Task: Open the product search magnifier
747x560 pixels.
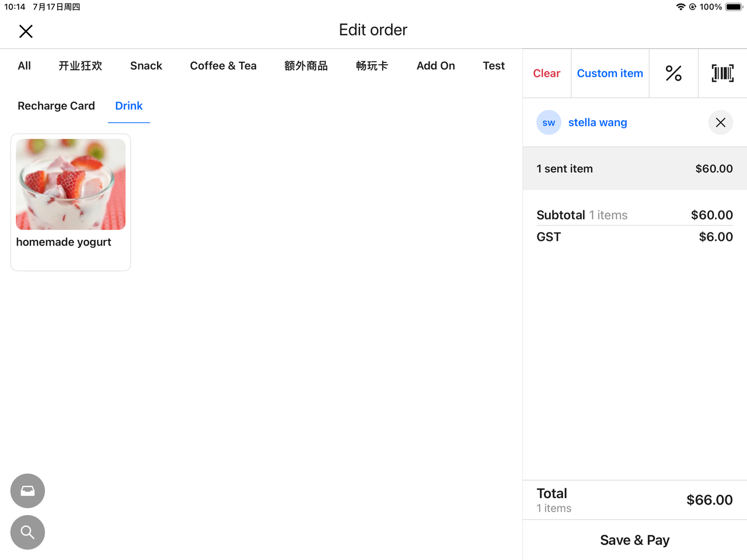Action: click(x=27, y=532)
